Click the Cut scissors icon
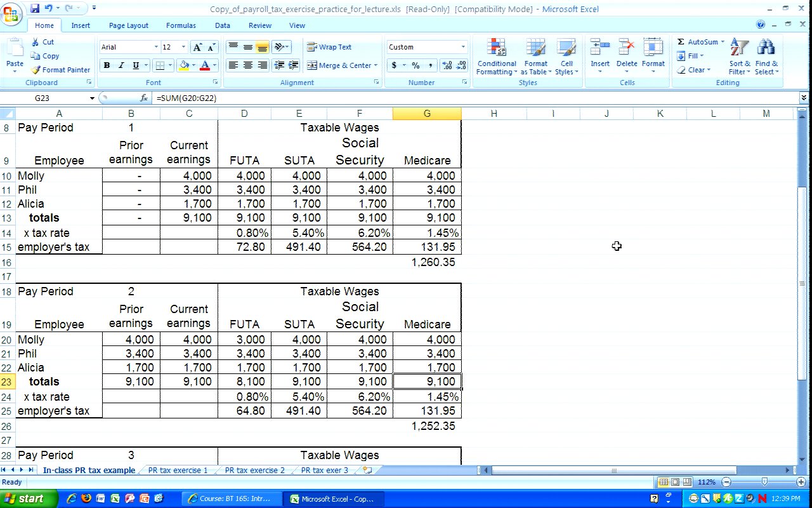 click(36, 42)
